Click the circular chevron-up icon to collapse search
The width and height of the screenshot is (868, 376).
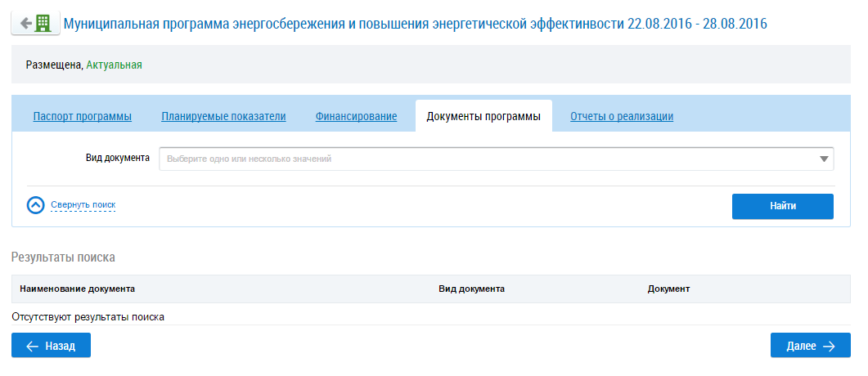click(x=35, y=205)
